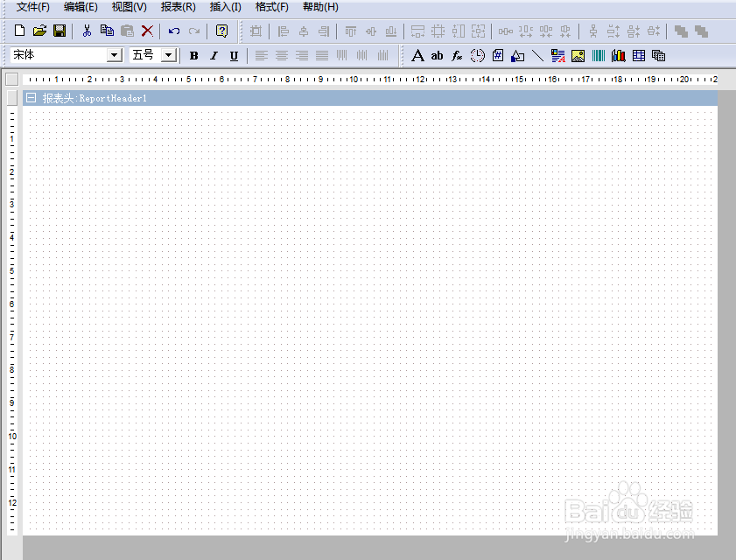The height and width of the screenshot is (560, 736).
Task: Set text alignment to left
Action: point(262,56)
